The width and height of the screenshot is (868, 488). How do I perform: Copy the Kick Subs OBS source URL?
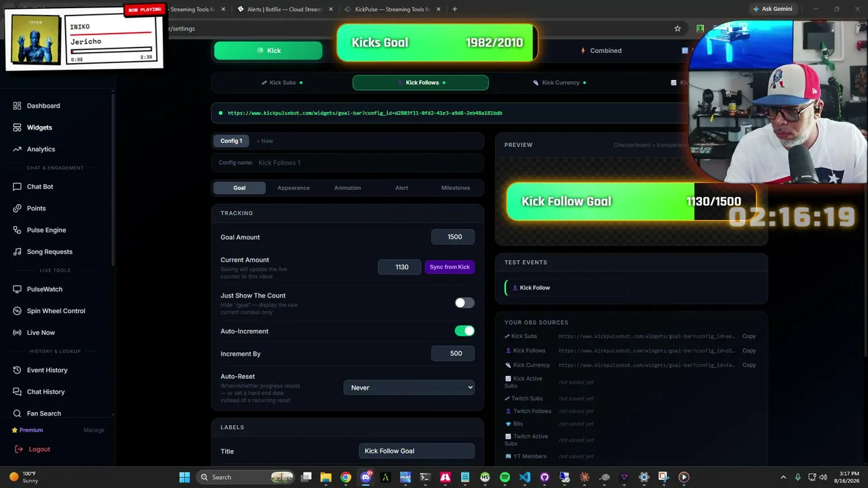coord(749,336)
